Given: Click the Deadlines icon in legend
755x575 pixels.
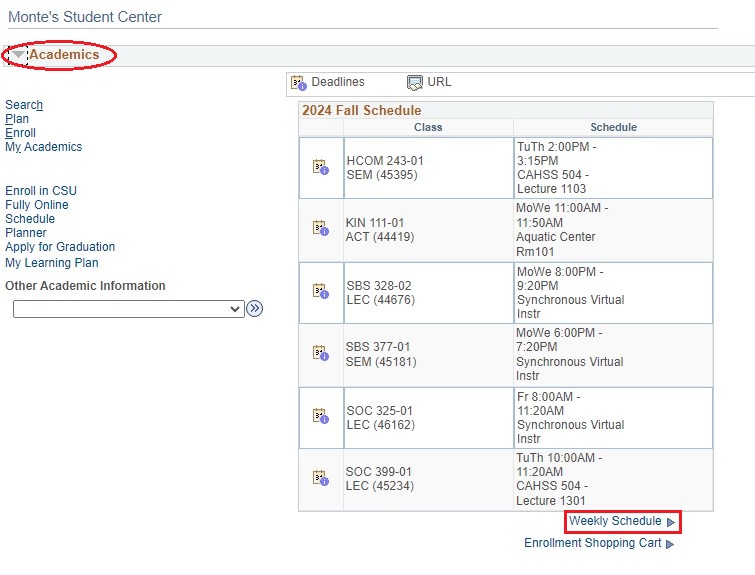Looking at the screenshot, I should coord(298,83).
